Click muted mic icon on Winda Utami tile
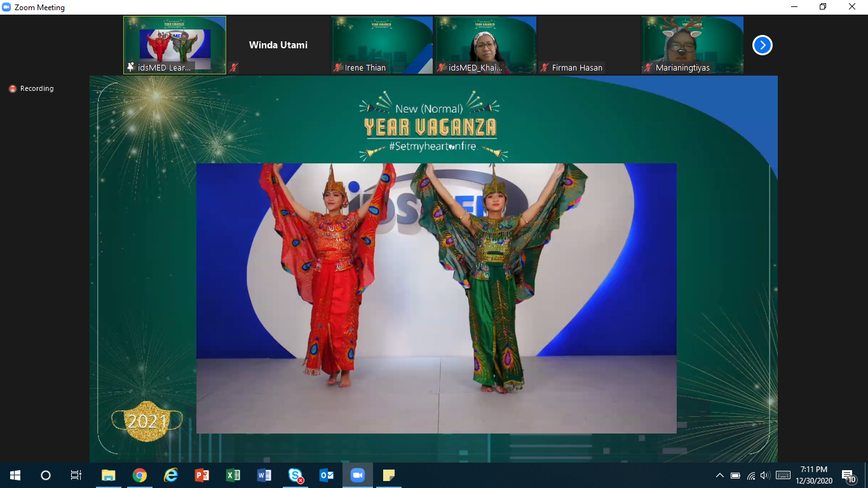 234,67
